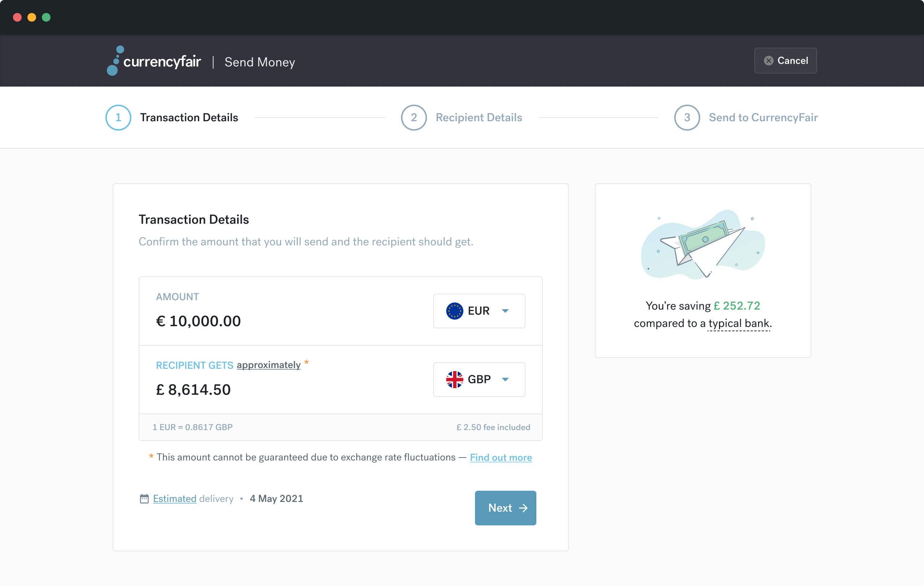Select the Transaction Details step label
924x586 pixels.
click(189, 117)
